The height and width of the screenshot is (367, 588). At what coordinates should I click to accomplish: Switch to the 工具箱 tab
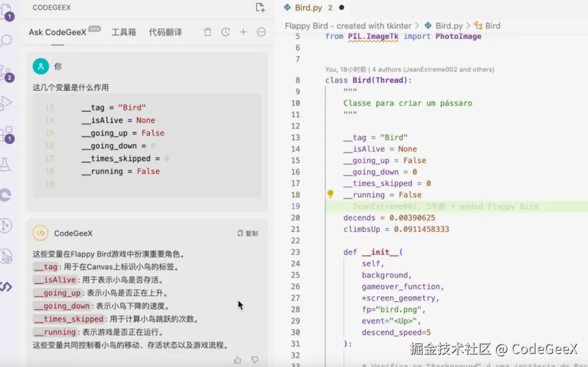pyautogui.click(x=124, y=32)
